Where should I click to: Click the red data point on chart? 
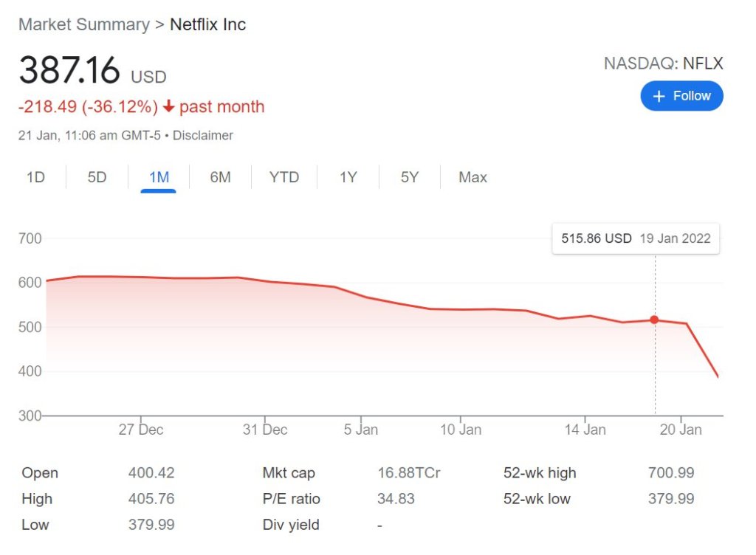[x=655, y=320]
